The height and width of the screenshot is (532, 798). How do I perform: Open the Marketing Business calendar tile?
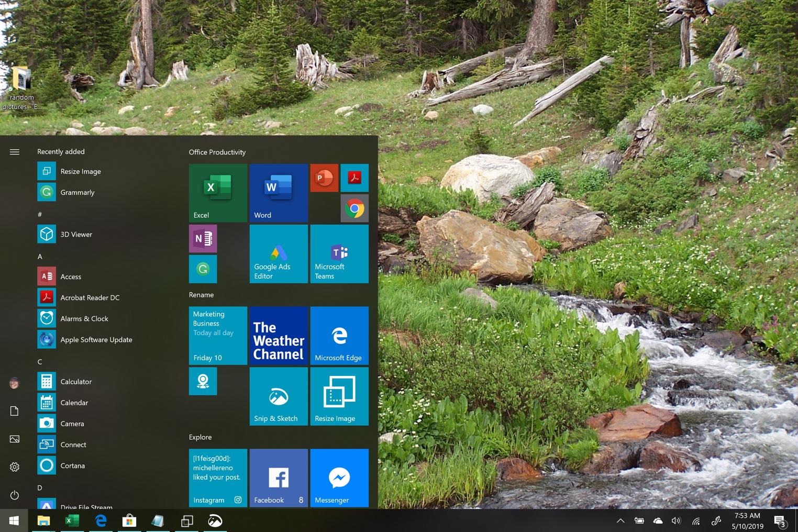(218, 336)
